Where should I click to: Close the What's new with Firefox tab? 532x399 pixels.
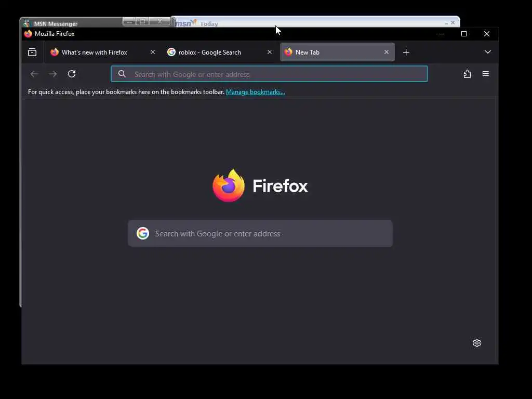click(153, 52)
